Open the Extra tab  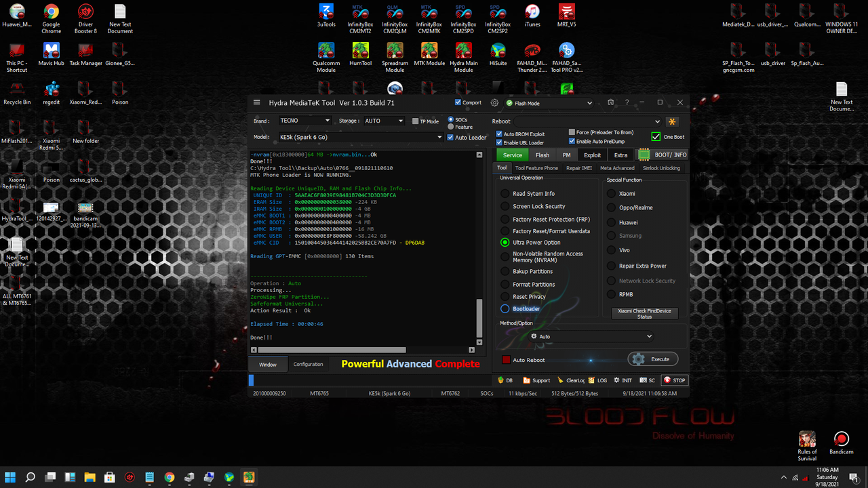click(x=620, y=155)
